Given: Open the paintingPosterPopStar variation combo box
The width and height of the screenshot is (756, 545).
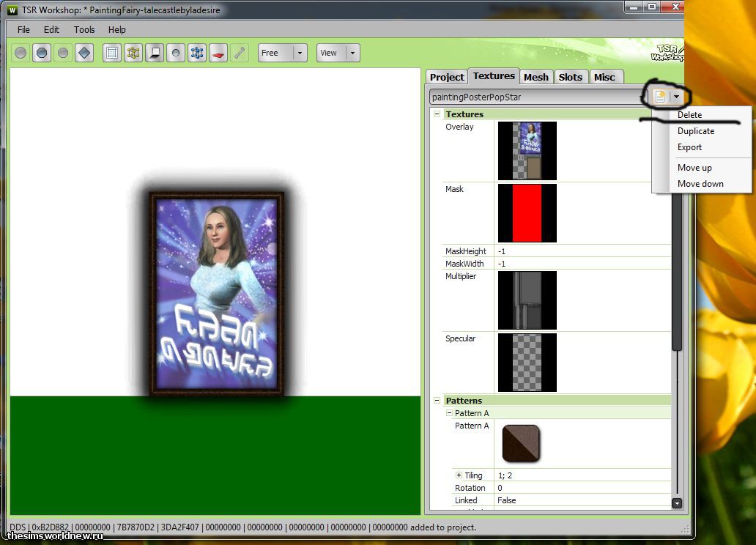Looking at the screenshot, I should tap(537, 97).
